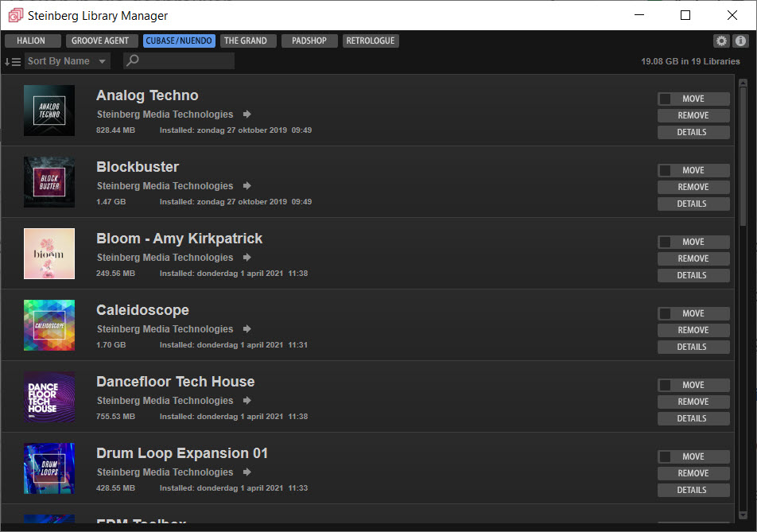Click MOVE button for Analog Techno
The image size is (757, 532).
click(x=693, y=99)
